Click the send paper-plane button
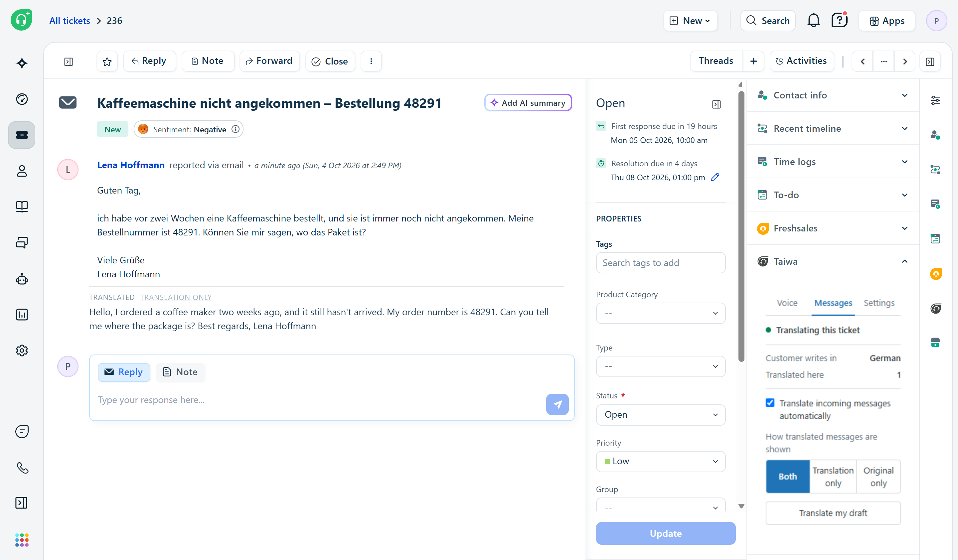The image size is (958, 560). [557, 404]
